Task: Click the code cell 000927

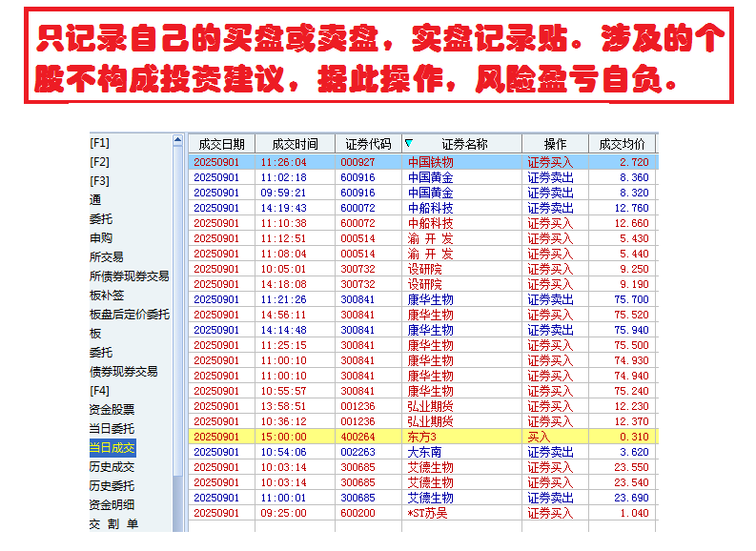Action: pyautogui.click(x=358, y=162)
